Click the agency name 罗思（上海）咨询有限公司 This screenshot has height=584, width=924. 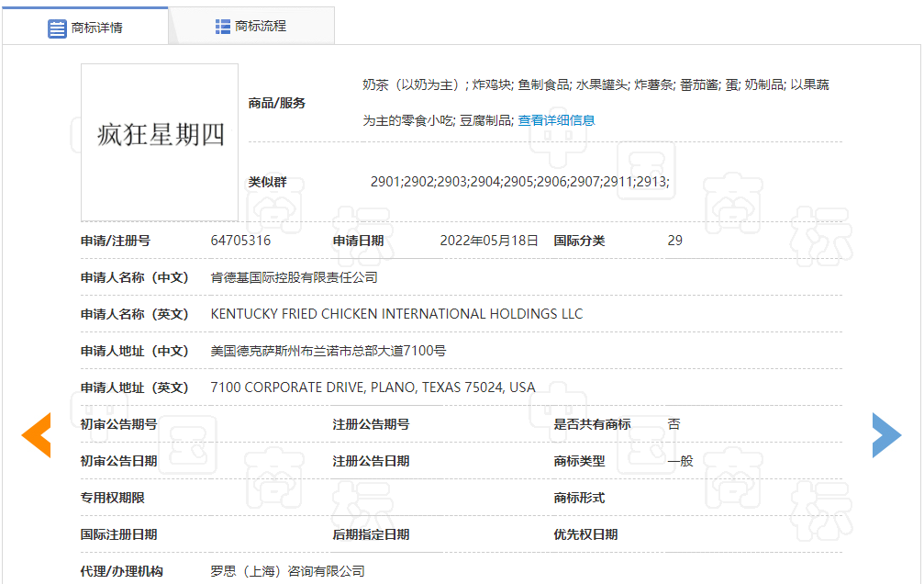click(287, 571)
